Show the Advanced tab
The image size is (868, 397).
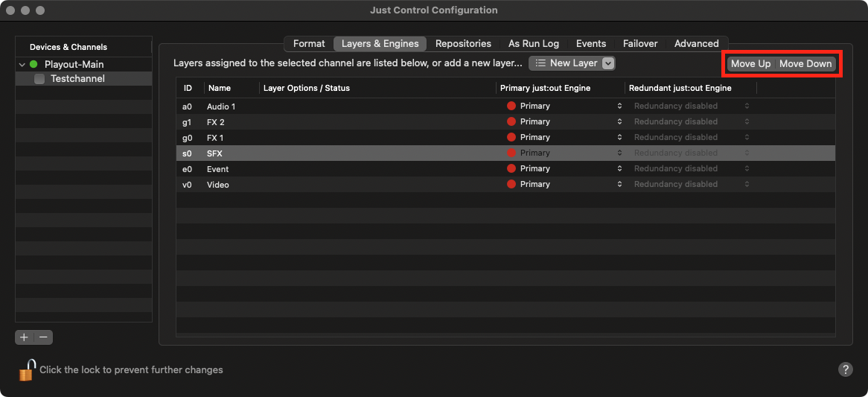click(x=696, y=44)
